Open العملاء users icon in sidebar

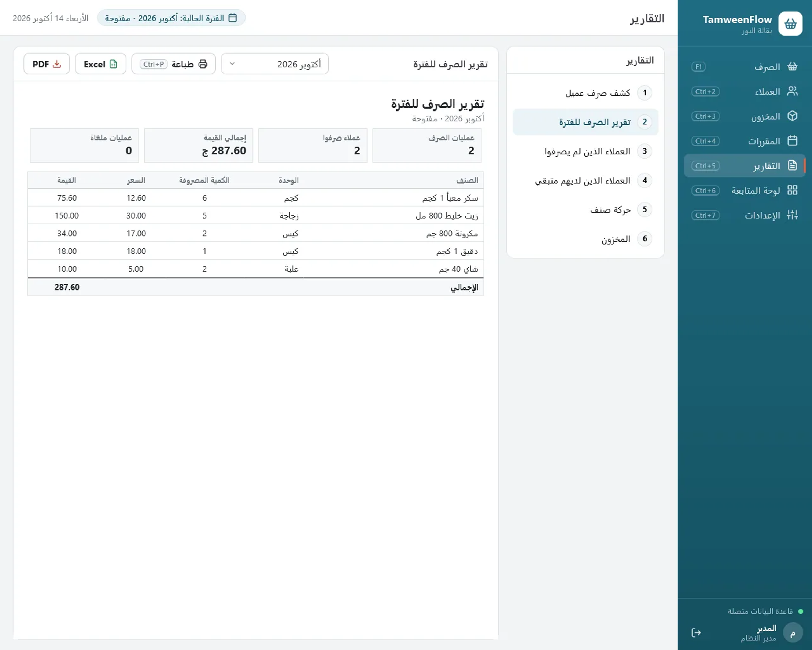point(792,91)
